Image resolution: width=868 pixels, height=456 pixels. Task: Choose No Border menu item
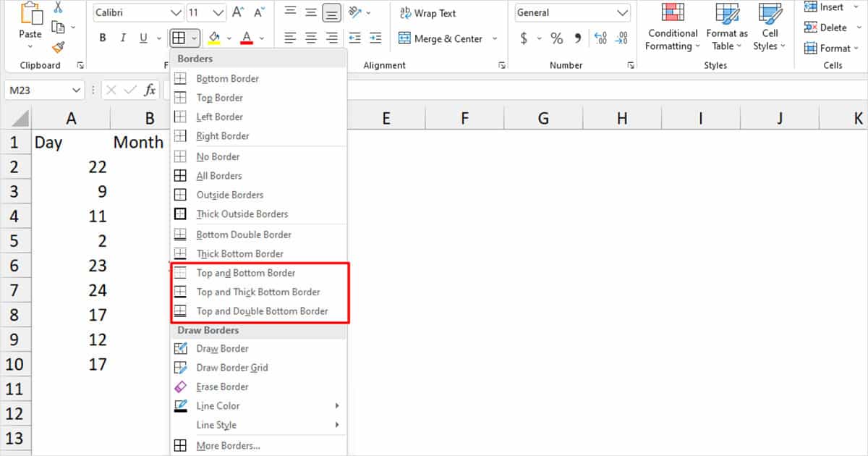pyautogui.click(x=258, y=156)
